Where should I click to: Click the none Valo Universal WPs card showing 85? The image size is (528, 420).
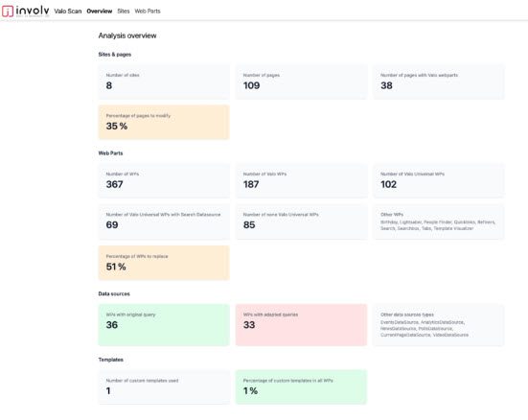click(x=302, y=222)
